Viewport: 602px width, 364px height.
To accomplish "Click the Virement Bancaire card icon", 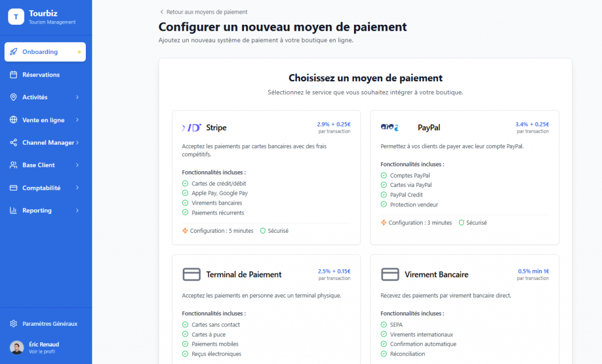I will click(x=390, y=275).
